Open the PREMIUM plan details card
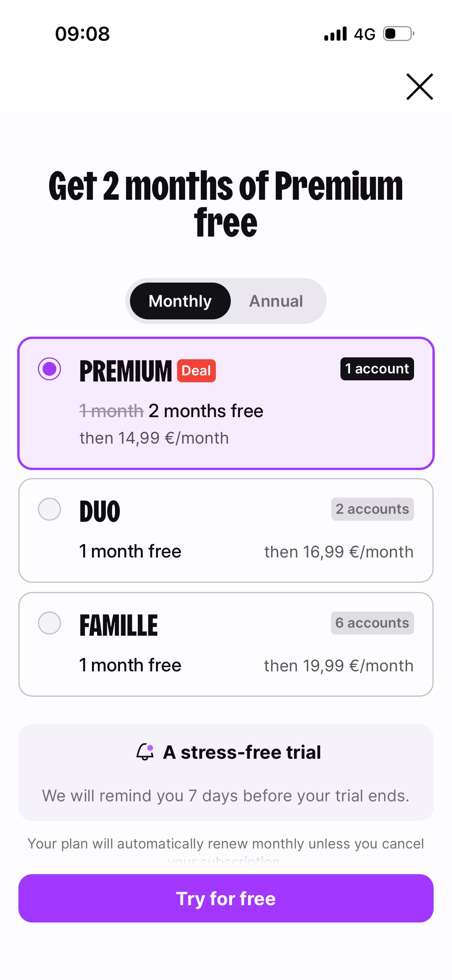Viewport: 452px width, 980px height. tap(226, 403)
